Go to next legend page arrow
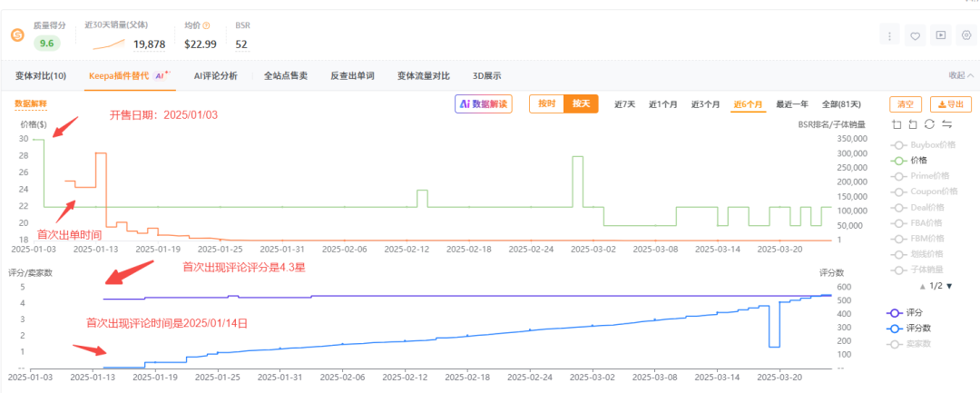 point(950,286)
